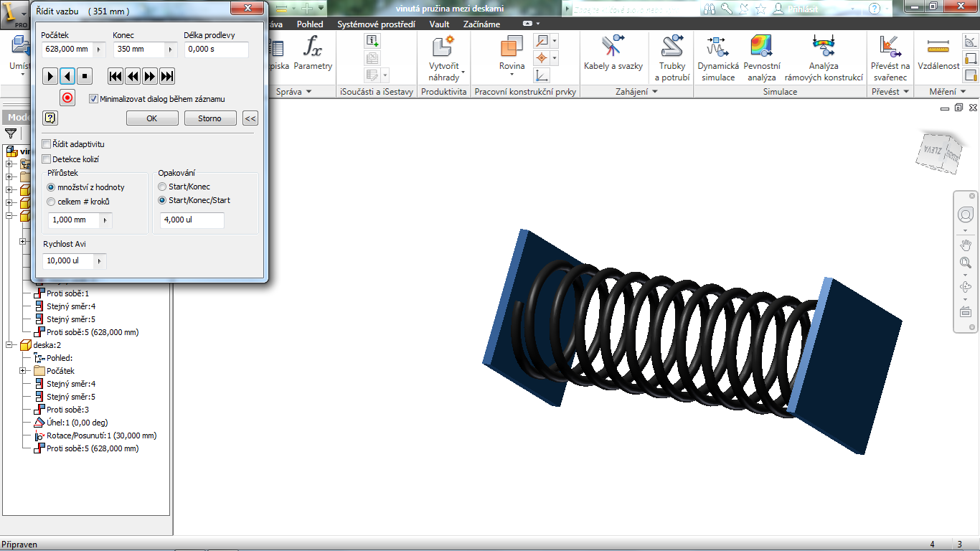Image resolution: width=980 pixels, height=551 pixels.
Task: Open Systémové prostředí ribbon tab
Action: click(x=376, y=24)
